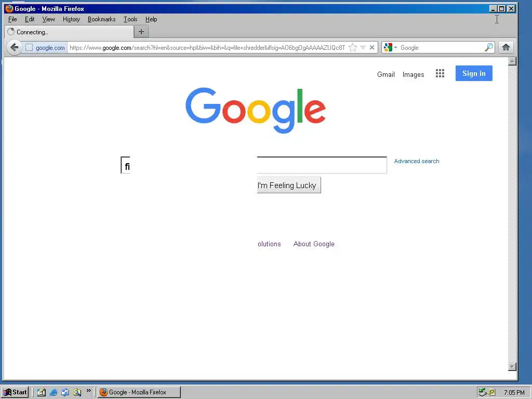Image resolution: width=532 pixels, height=399 pixels.
Task: Open the Advanced search link
Action: (x=416, y=161)
